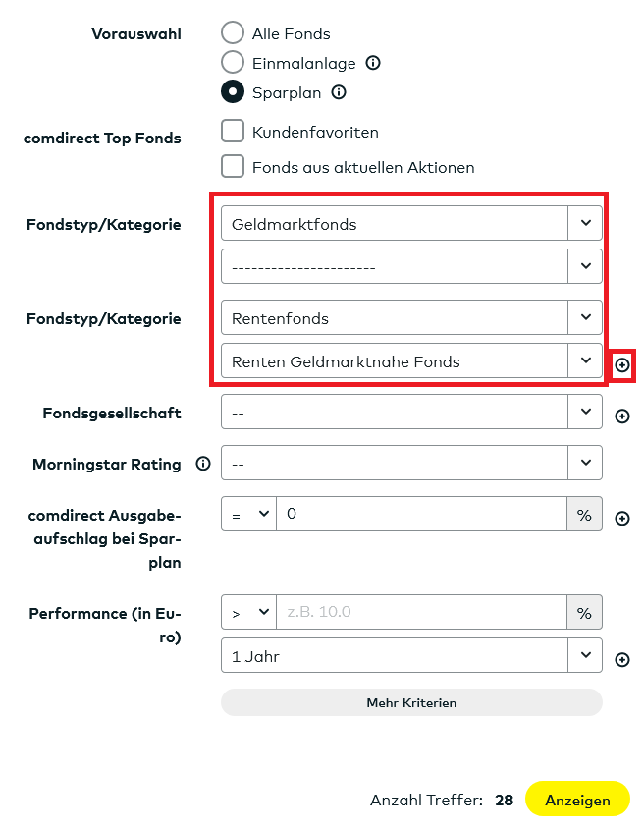
Task: Click Morningstar Rating info icon
Action: click(203, 464)
